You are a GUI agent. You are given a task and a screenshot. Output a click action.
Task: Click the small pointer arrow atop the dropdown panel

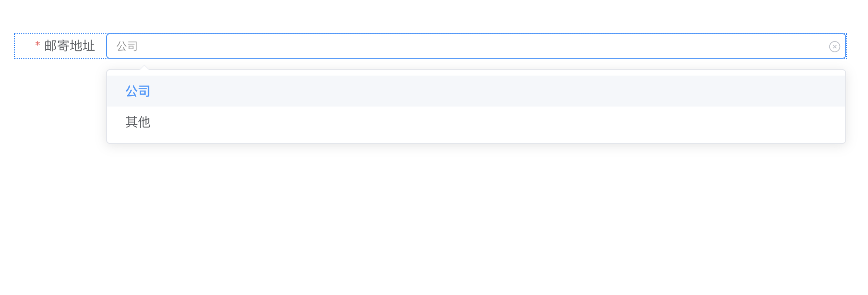(144, 67)
